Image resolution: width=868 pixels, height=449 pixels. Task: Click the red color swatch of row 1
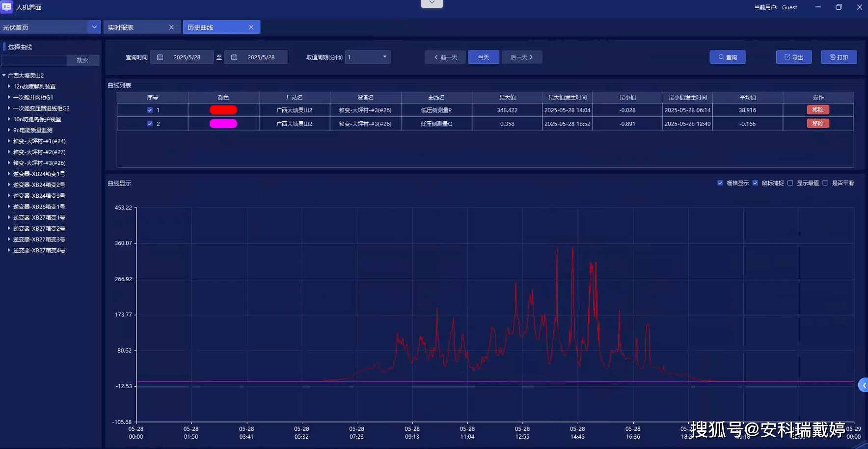[223, 110]
